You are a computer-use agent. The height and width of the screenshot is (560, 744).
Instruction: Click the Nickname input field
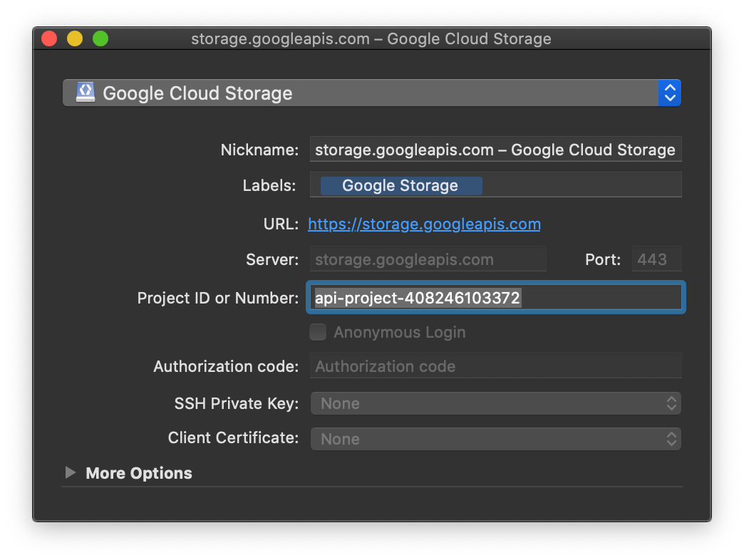[x=495, y=149]
